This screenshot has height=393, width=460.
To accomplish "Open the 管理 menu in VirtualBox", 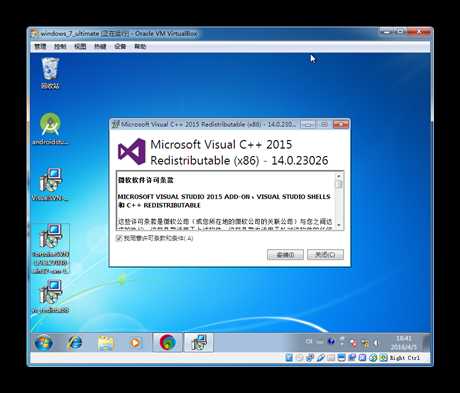I will coord(40,46).
